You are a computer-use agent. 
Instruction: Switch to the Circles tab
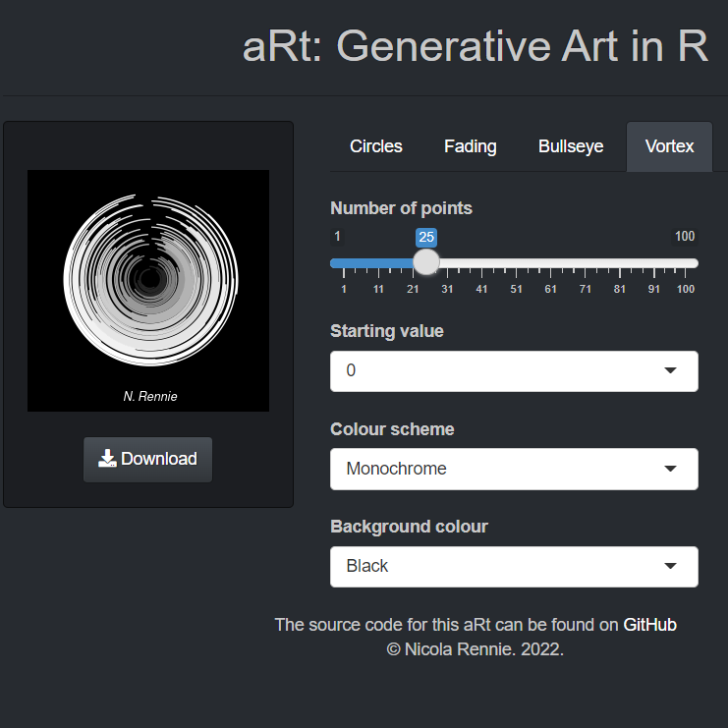[x=376, y=146]
